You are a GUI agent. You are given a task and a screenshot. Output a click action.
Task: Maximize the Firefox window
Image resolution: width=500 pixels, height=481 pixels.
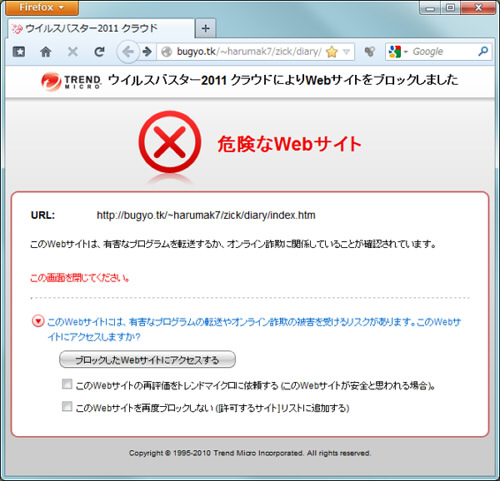pyautogui.click(x=451, y=8)
